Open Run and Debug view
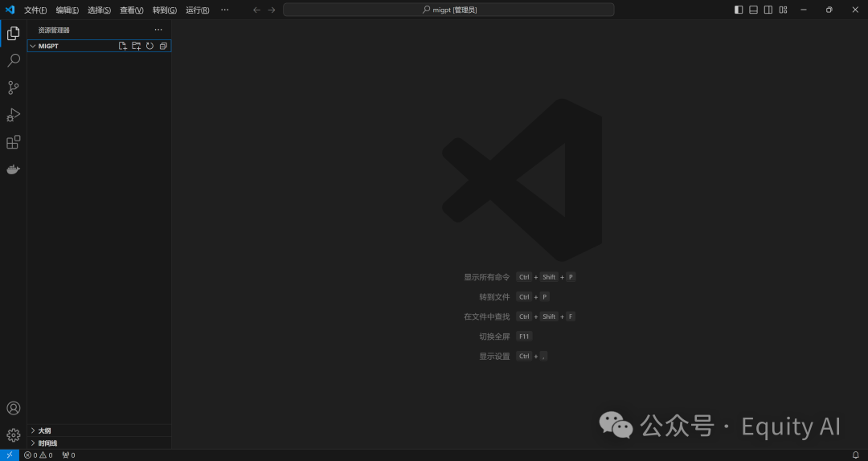The width and height of the screenshot is (868, 461). 14,115
